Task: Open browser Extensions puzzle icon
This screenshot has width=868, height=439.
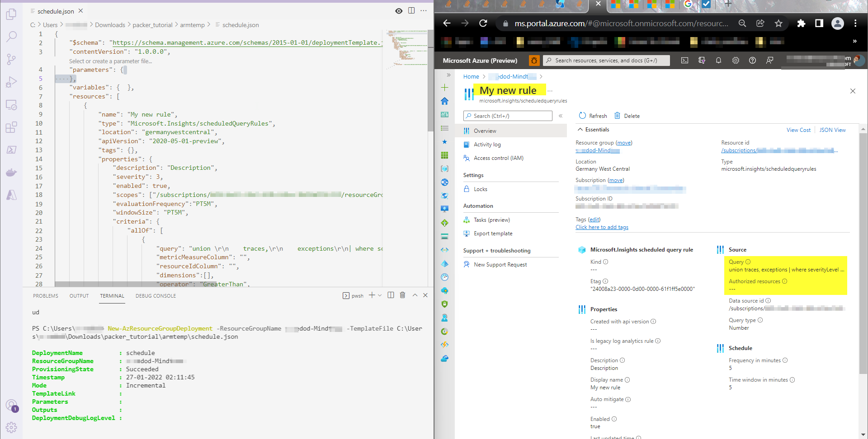Action: [801, 23]
